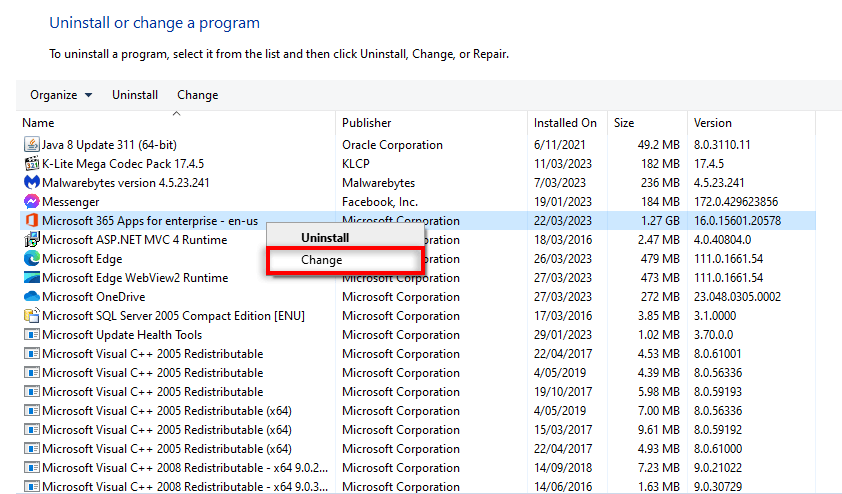Sort programs by Size column header

coord(624,123)
